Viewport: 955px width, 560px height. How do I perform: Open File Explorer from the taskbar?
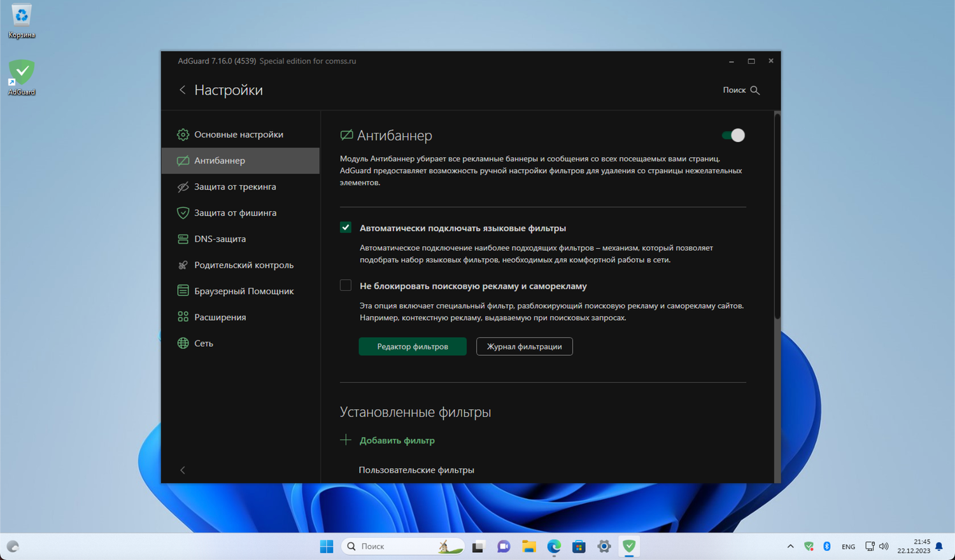[528, 546]
